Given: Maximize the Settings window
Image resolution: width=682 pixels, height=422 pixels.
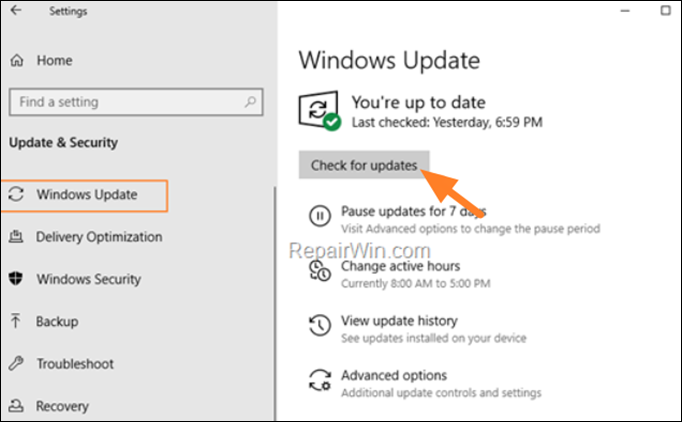Looking at the screenshot, I should (x=665, y=10).
